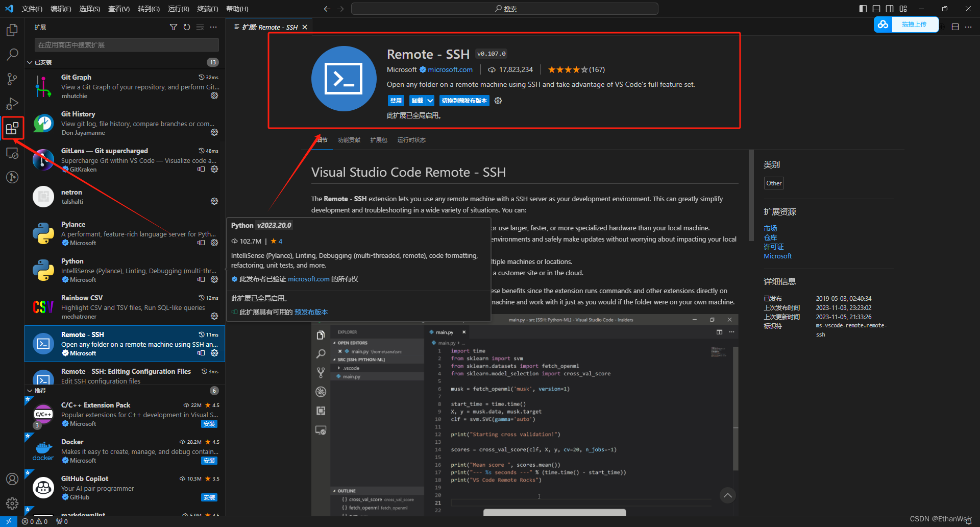Open the 终端(T) menu
Image resolution: width=980 pixels, height=527 pixels.
[207, 9]
